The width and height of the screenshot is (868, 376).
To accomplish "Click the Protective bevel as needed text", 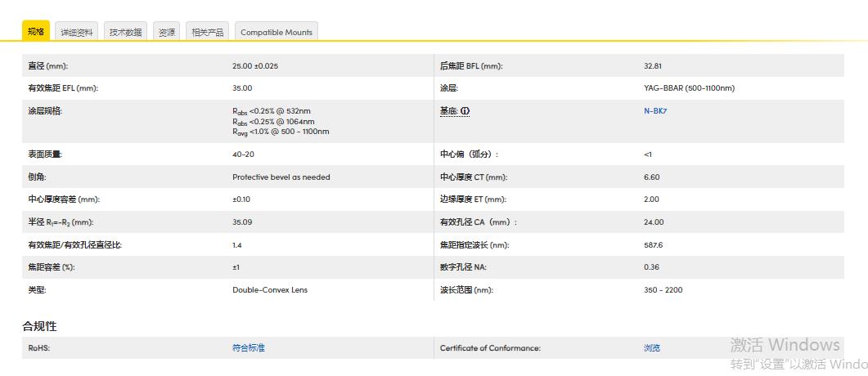I will click(x=281, y=177).
